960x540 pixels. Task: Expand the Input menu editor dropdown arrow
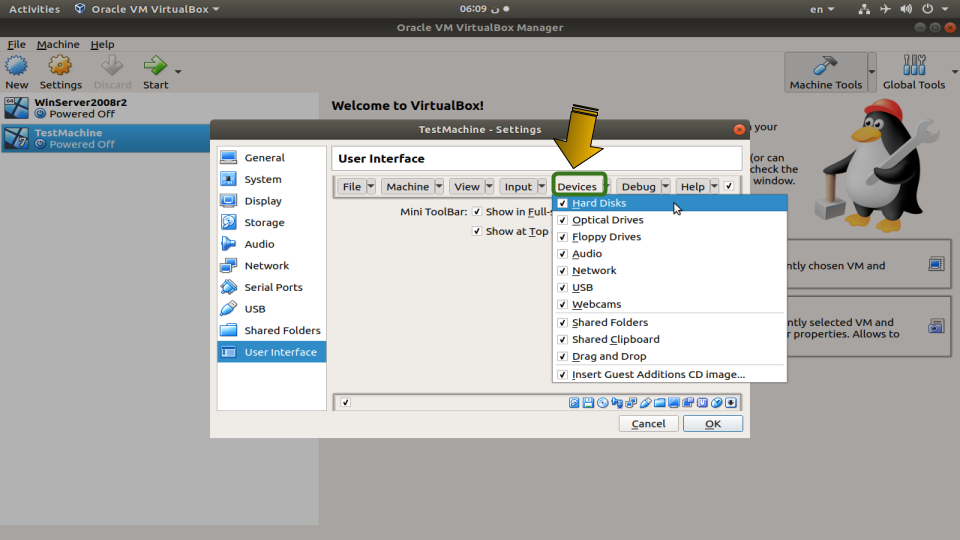[x=542, y=186]
